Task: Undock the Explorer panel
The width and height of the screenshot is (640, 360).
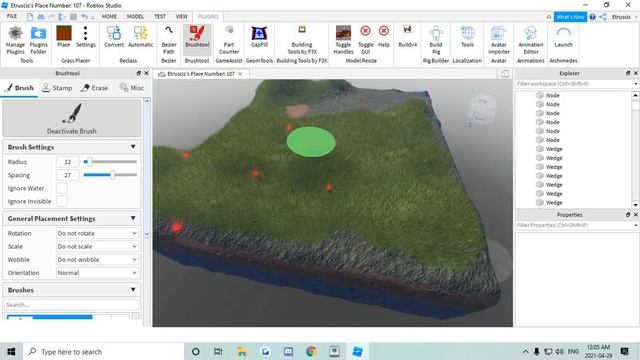Action: [x=628, y=73]
